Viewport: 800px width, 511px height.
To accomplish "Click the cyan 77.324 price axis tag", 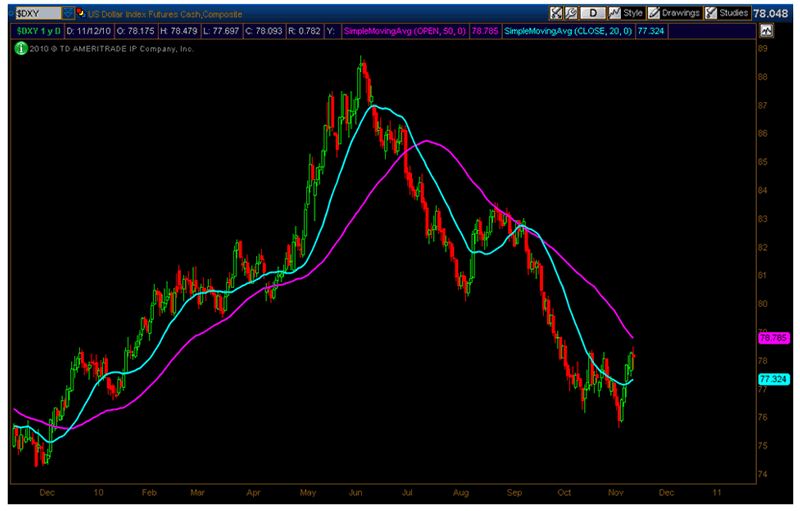I will pos(773,379).
